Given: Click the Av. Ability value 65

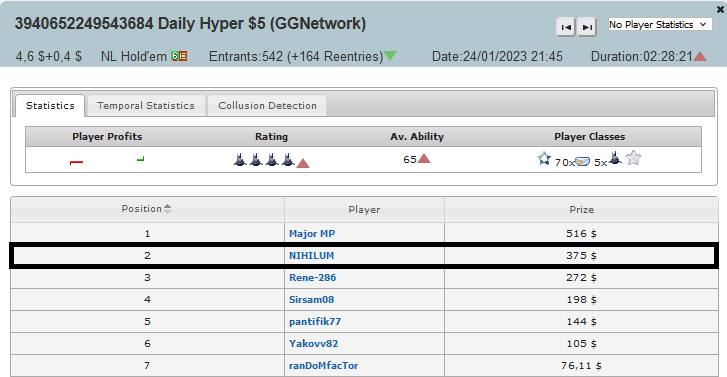Looking at the screenshot, I should coord(409,160).
